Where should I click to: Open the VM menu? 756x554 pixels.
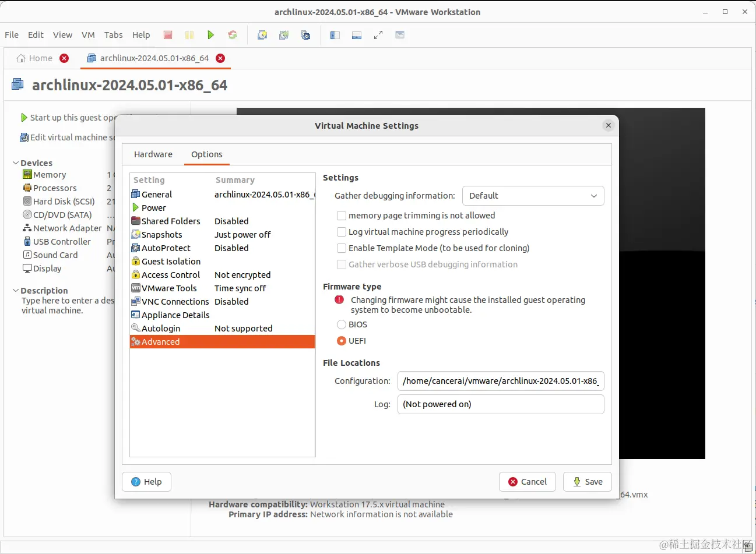88,35
